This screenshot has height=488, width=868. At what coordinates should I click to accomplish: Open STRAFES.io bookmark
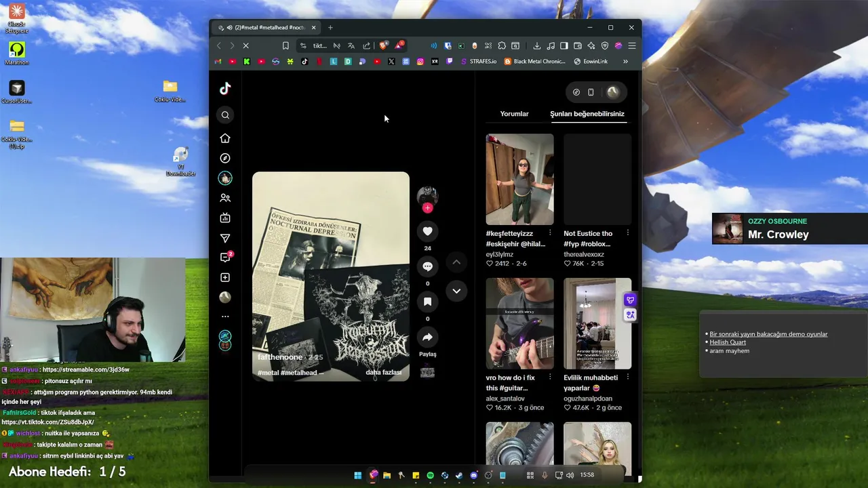pos(479,61)
